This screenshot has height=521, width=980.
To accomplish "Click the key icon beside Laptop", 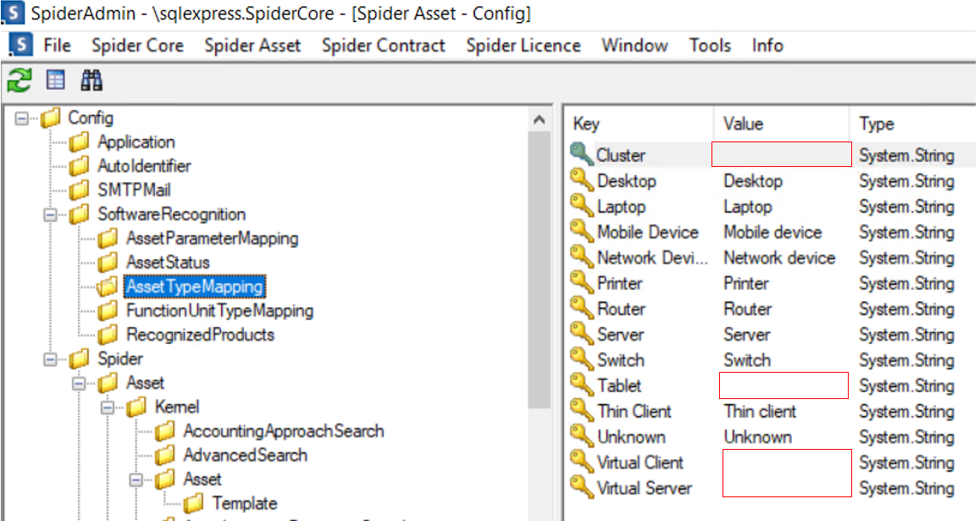I will point(581,206).
